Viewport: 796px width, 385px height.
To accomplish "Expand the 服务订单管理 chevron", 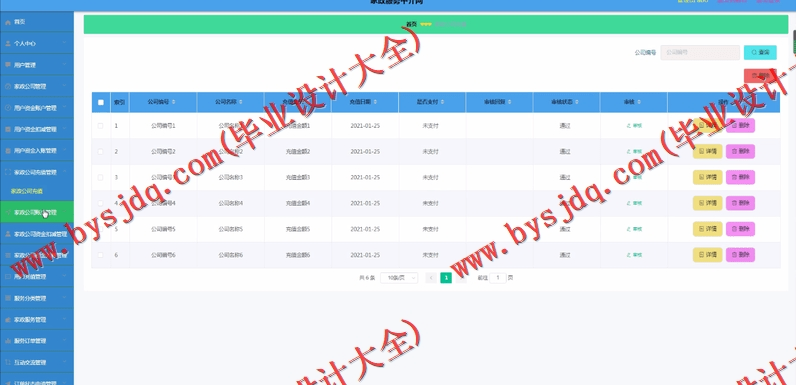I will [x=64, y=341].
